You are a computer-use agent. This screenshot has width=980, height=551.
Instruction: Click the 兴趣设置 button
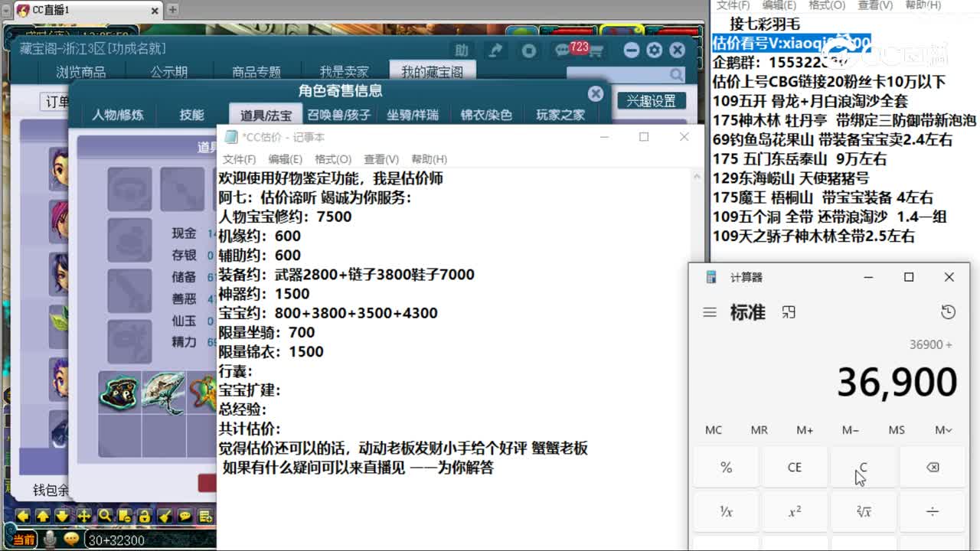(652, 101)
